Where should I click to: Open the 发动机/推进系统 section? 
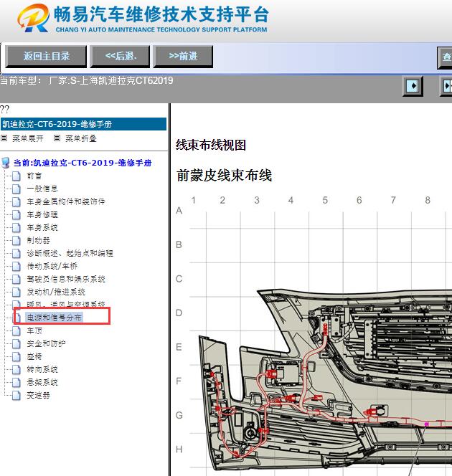[x=56, y=292]
